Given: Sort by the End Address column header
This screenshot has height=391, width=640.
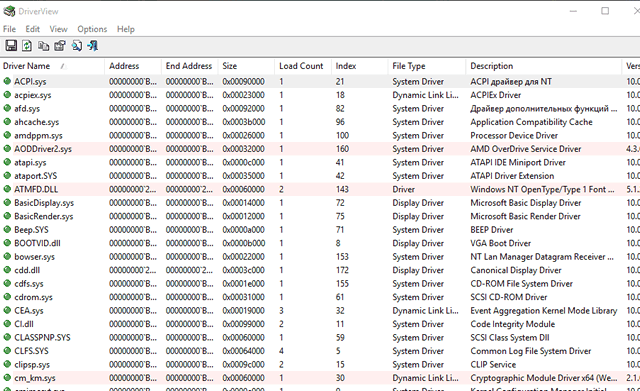Looking at the screenshot, I should 190,66.
